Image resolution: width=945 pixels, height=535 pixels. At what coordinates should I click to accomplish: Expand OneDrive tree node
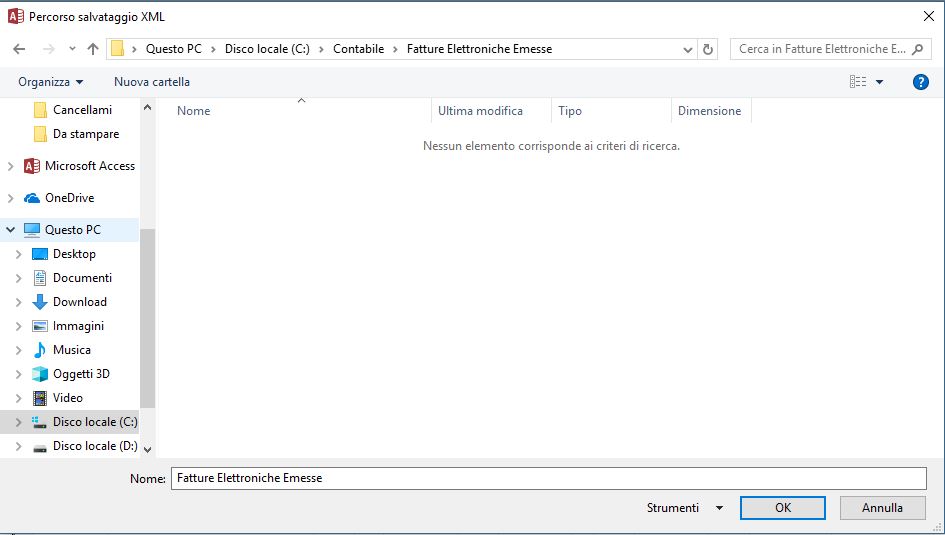click(10, 198)
